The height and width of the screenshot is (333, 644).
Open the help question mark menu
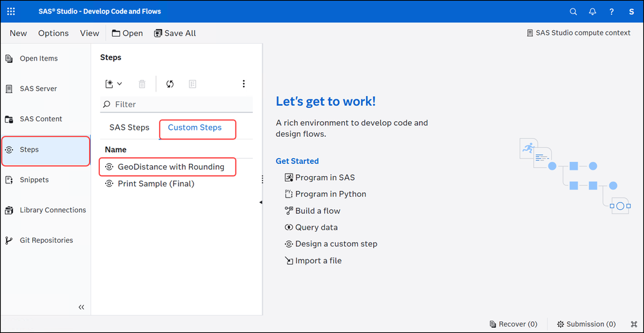612,12
